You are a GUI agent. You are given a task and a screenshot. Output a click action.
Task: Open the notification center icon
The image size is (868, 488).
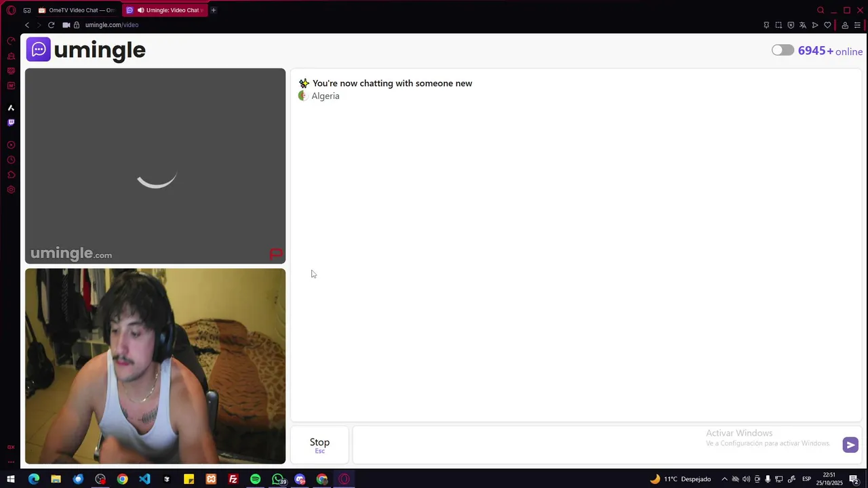coord(854,479)
